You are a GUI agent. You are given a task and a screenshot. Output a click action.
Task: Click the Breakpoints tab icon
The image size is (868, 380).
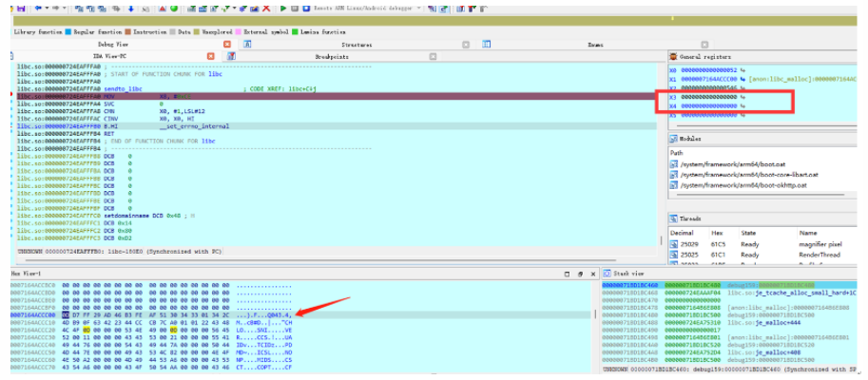click(231, 56)
